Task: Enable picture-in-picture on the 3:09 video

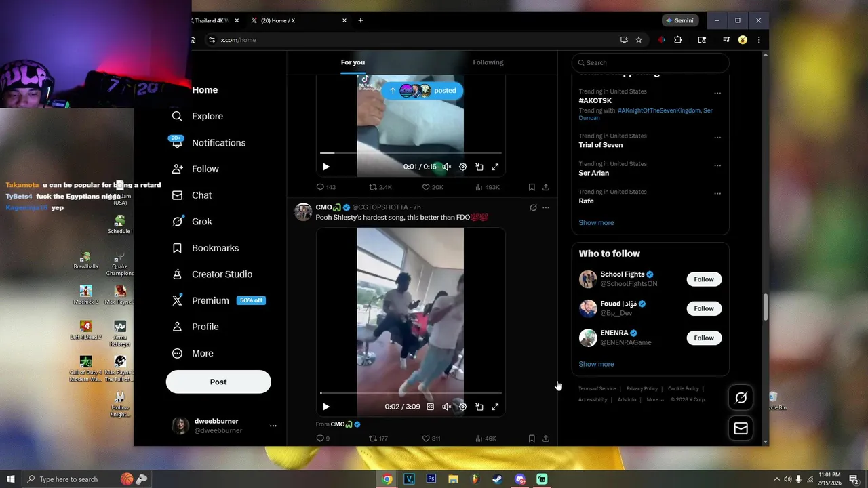Action: point(479,407)
